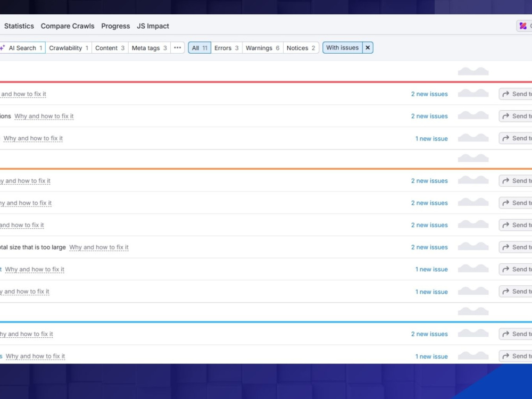Show only Warnings 6
The image size is (532, 399).
262,48
